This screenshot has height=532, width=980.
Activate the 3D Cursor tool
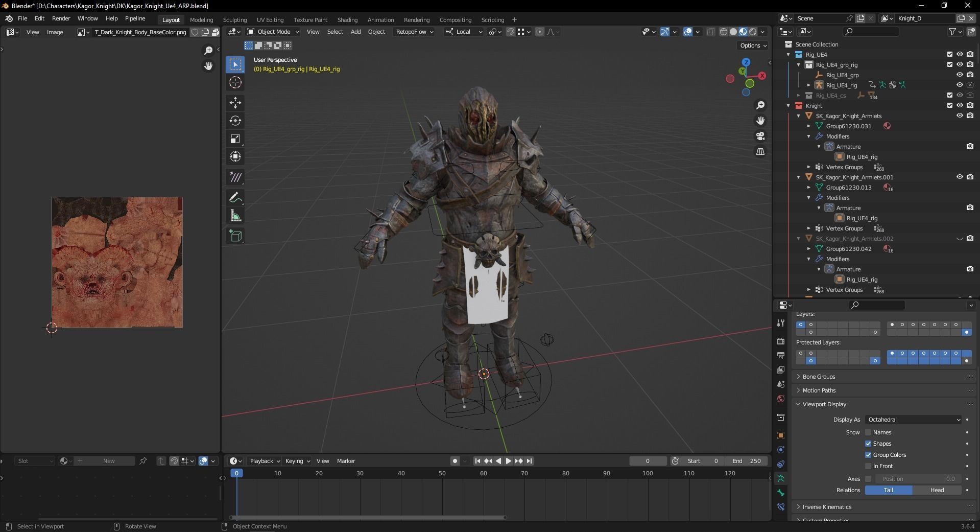(x=235, y=82)
